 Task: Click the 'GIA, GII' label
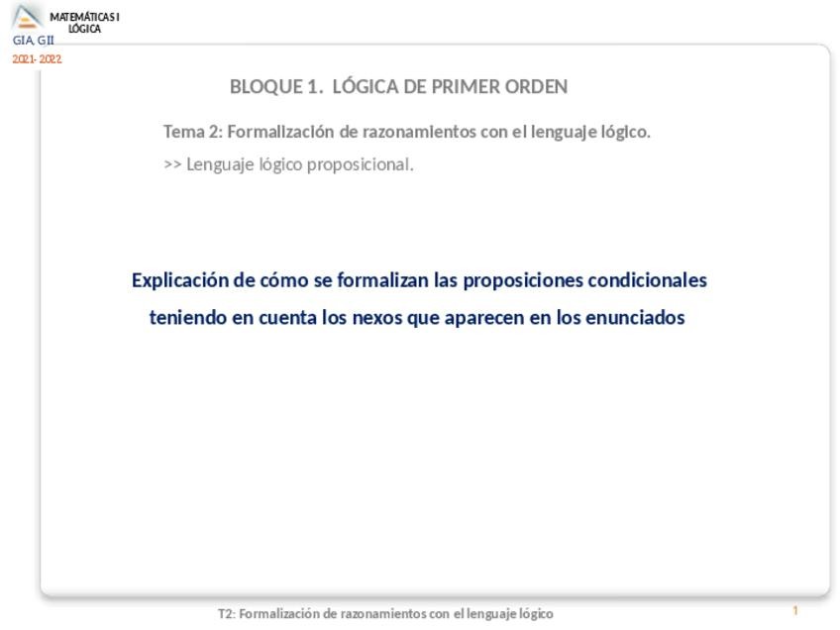point(34,41)
